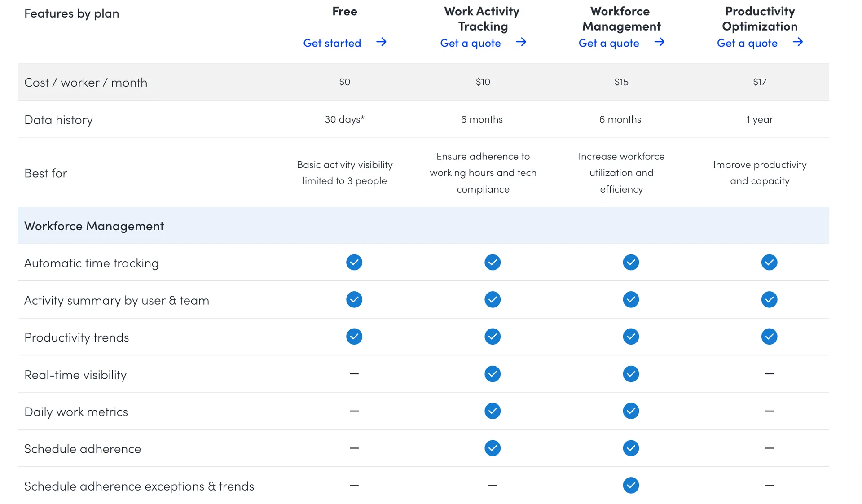Click Work Activity Tracking dash for adherence exceptions
This screenshot has height=504, width=862.
click(493, 485)
